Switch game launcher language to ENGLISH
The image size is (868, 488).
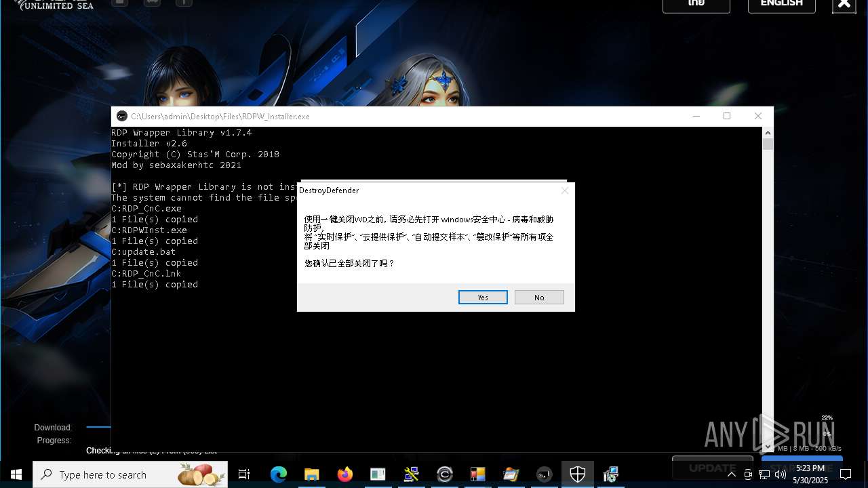pyautogui.click(x=781, y=4)
